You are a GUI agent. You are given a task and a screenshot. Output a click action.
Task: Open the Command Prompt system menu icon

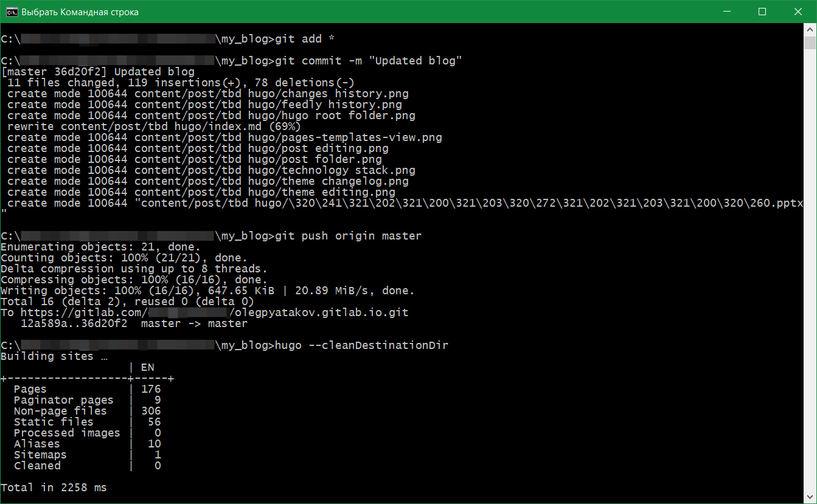point(11,12)
